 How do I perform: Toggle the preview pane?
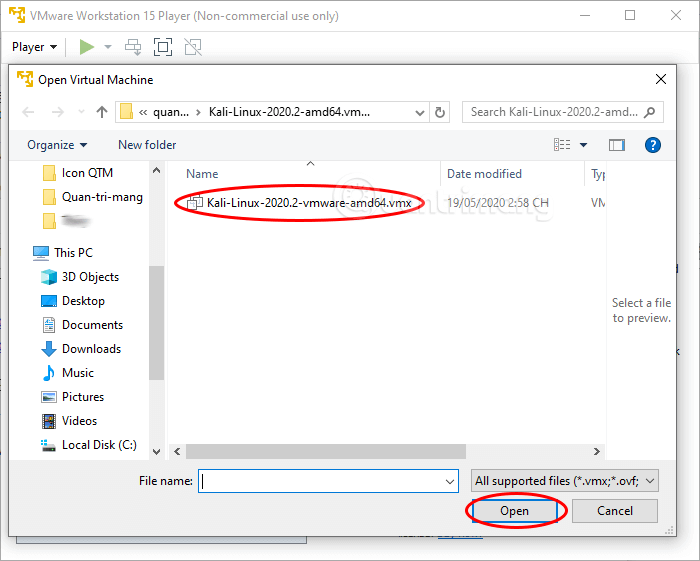tap(617, 145)
